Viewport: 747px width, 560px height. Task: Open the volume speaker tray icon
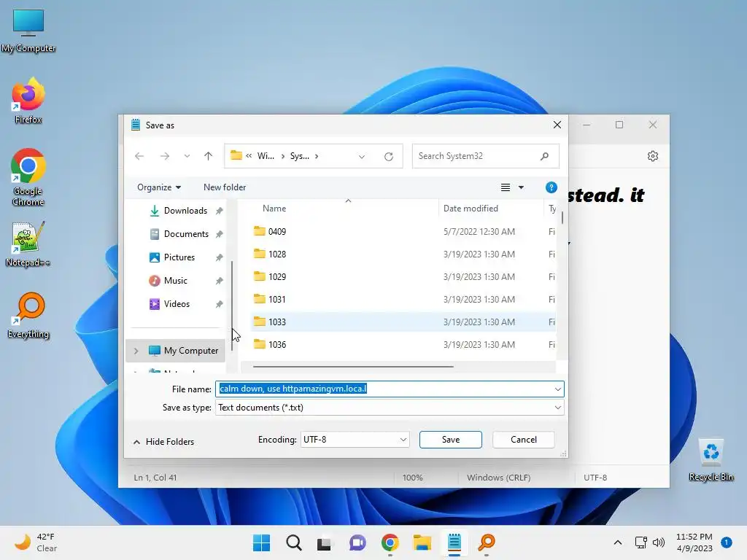(659, 542)
